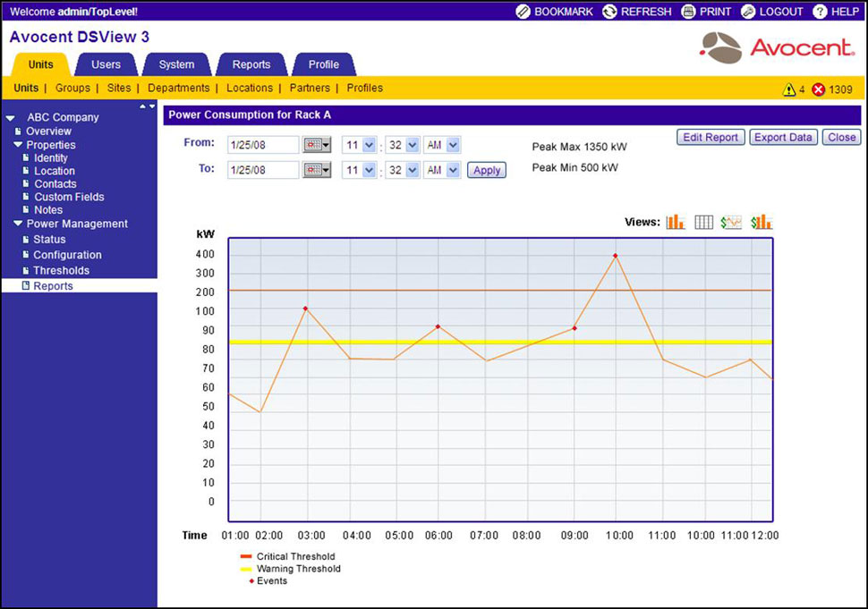Click the Apply button
Image resolution: width=868 pixels, height=609 pixels.
[487, 170]
